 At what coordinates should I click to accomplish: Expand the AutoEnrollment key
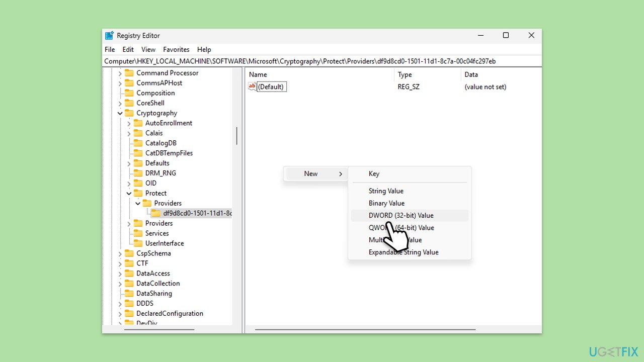[129, 123]
